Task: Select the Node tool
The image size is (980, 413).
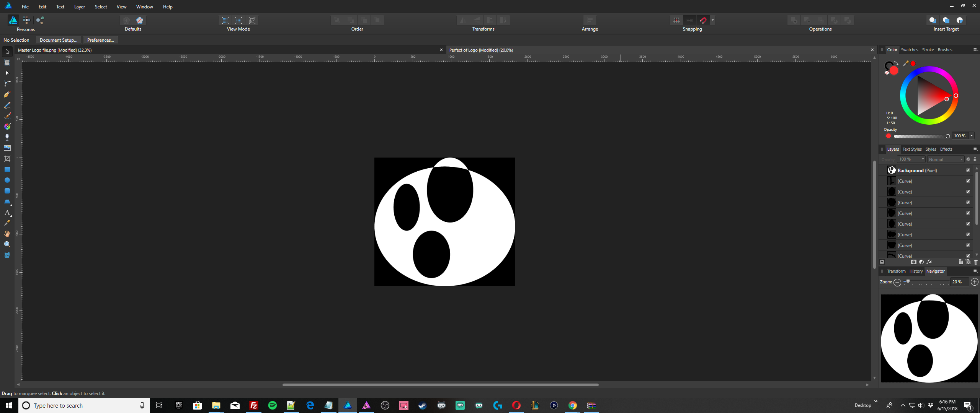Action: click(x=7, y=73)
